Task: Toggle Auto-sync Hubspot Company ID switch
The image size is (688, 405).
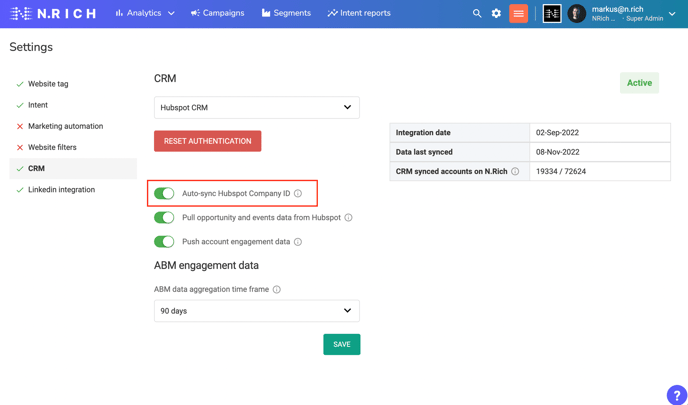Action: tap(164, 194)
